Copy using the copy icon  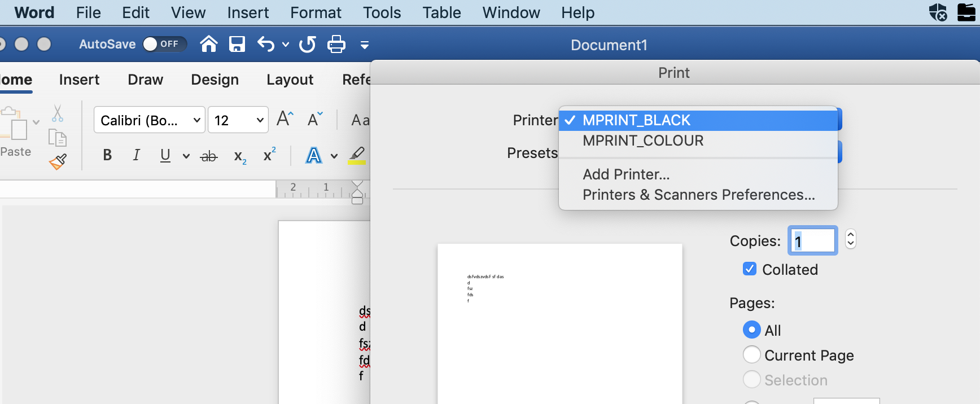(58, 138)
